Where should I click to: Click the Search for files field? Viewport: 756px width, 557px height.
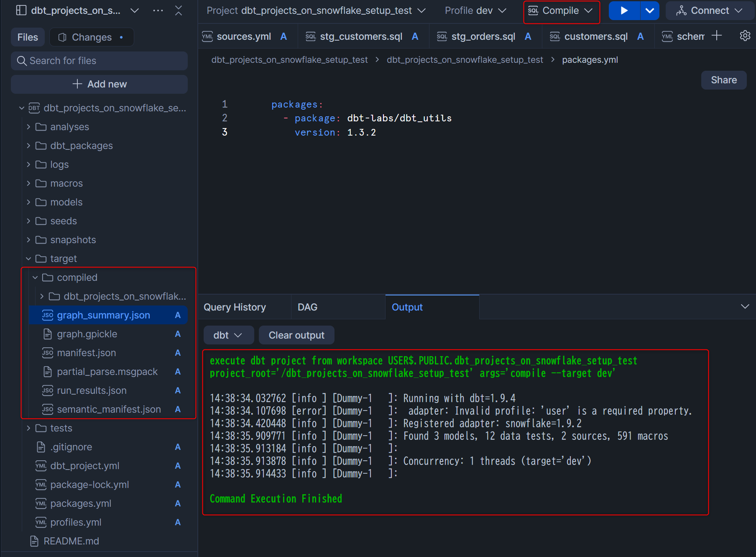tap(99, 61)
